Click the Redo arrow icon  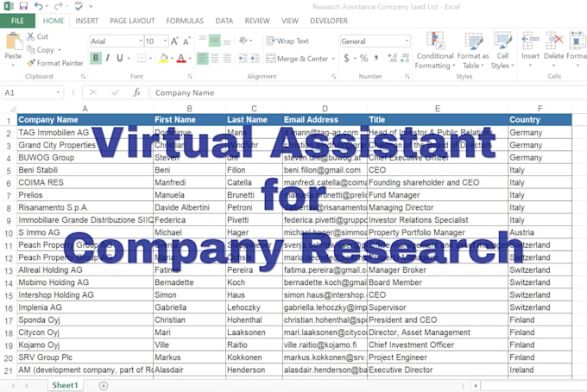(x=58, y=6)
